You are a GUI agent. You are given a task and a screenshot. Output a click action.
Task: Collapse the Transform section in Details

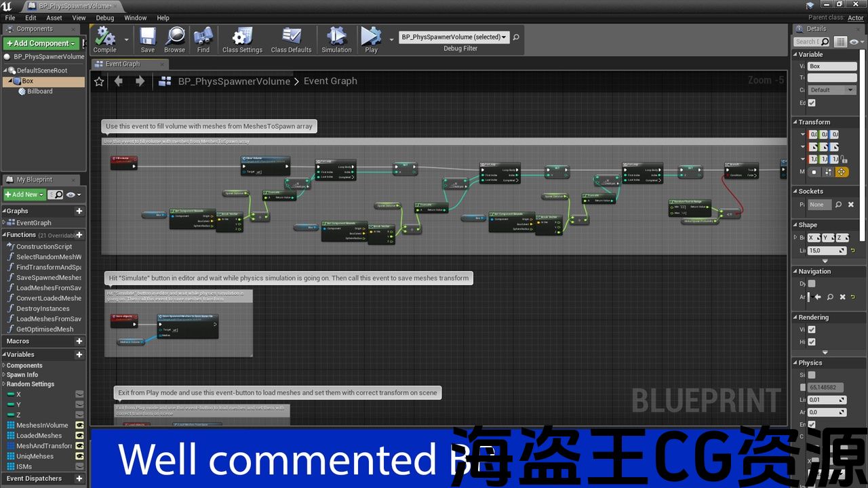pyautogui.click(x=795, y=123)
